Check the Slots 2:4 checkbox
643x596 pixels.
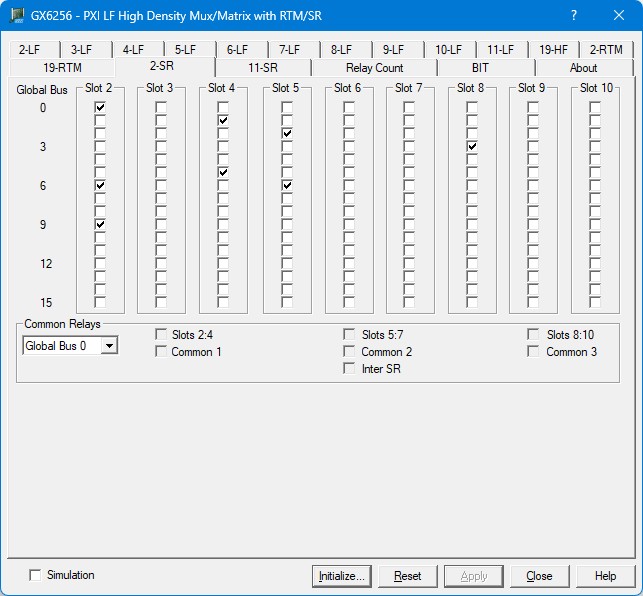161,335
